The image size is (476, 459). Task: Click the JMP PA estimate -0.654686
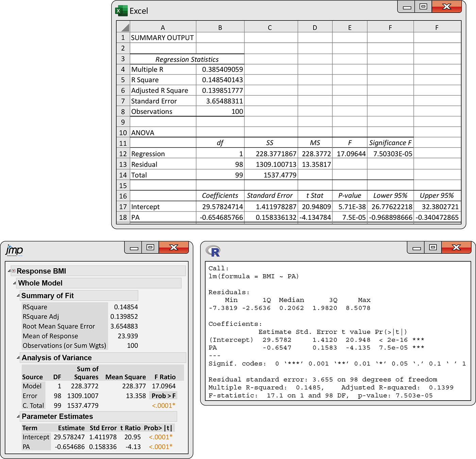click(x=70, y=447)
